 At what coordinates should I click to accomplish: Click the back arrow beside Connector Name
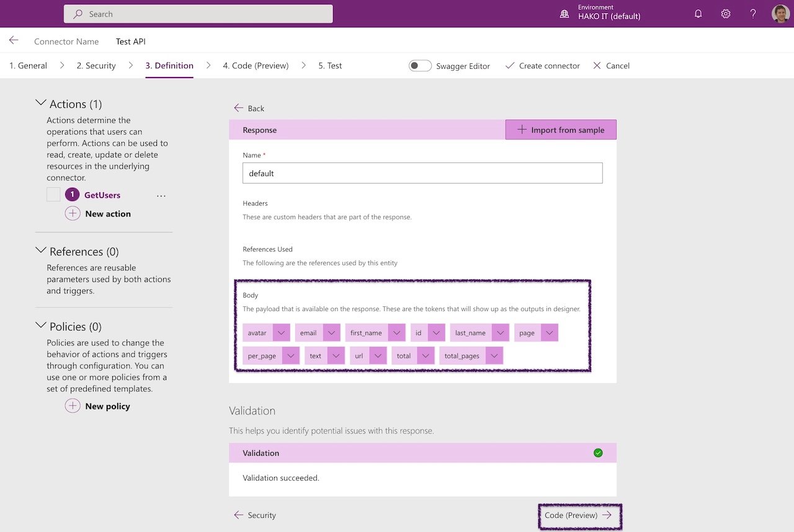(14, 41)
